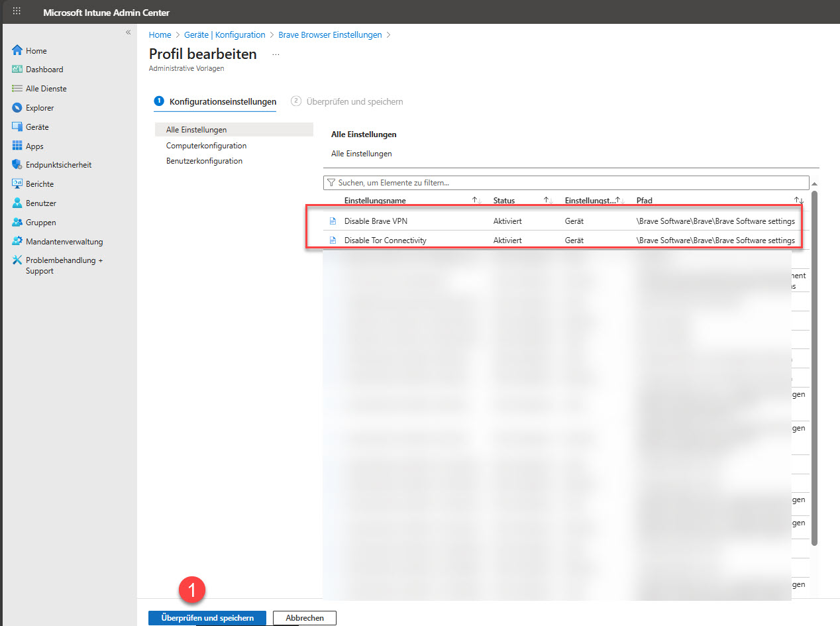Switch to Überprüfen und speichern step tab

coord(354,101)
